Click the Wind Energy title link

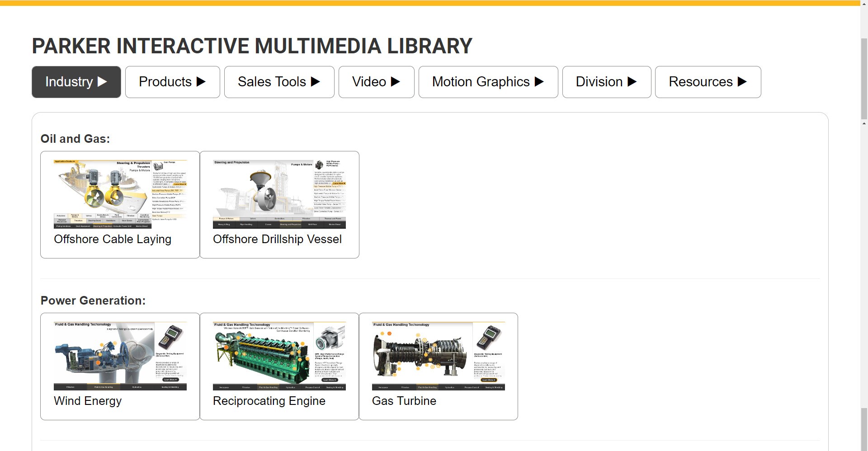pos(88,401)
